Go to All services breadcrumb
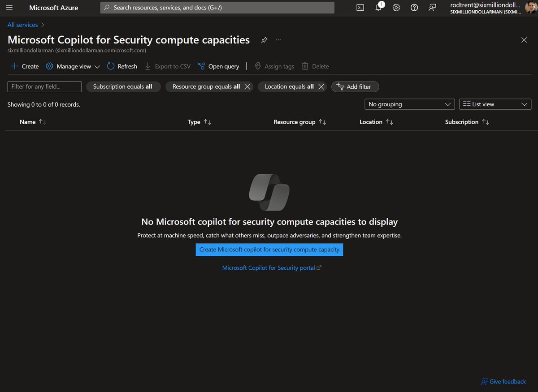 22,25
